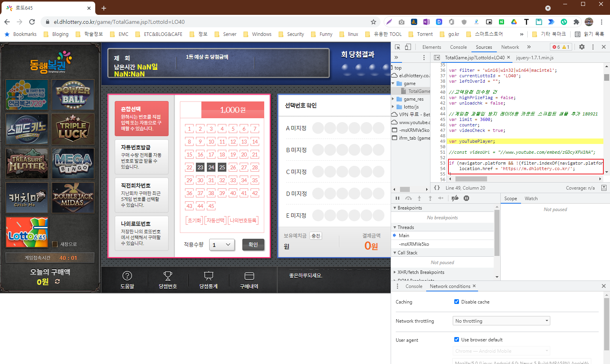Expand the lotto/js folder
The height and width of the screenshot is (364, 610).
(x=393, y=107)
